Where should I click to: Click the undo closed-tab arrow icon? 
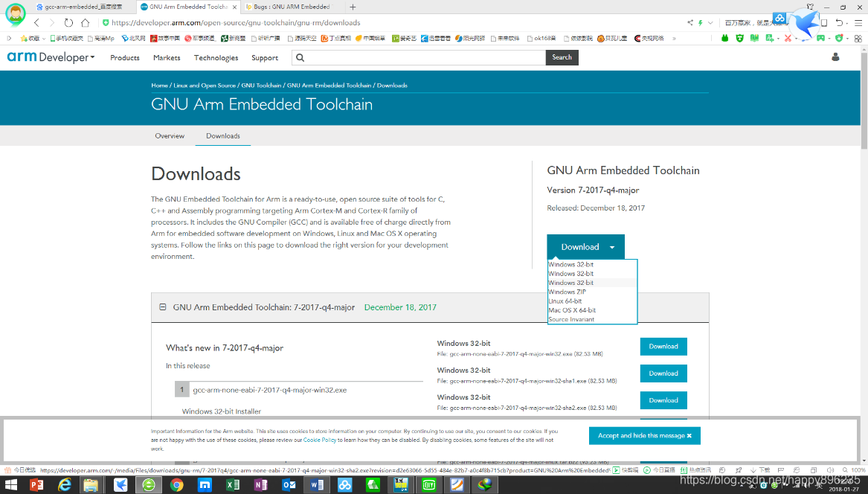click(839, 23)
